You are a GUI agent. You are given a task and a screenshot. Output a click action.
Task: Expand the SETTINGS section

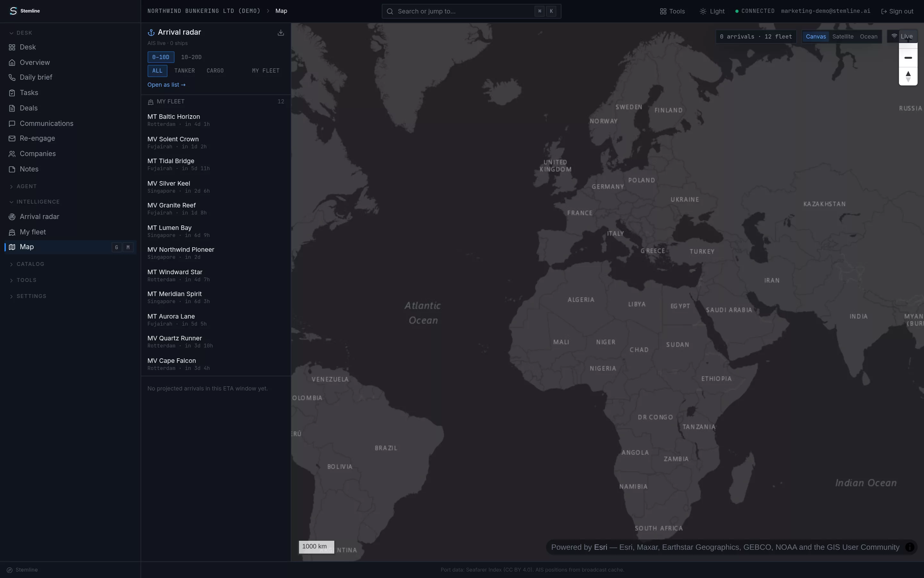(x=28, y=296)
